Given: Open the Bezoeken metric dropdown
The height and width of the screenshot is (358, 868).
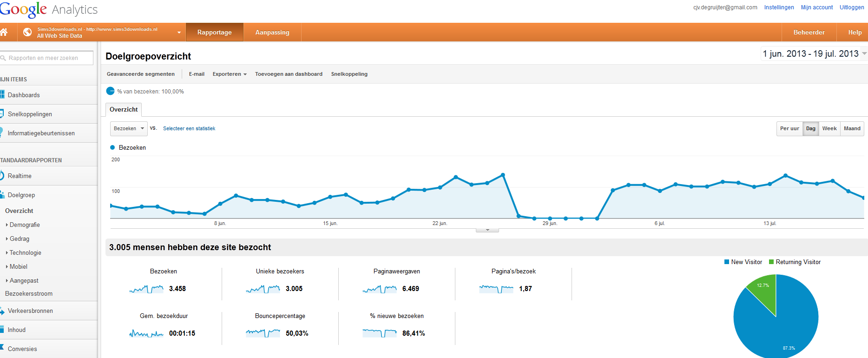Looking at the screenshot, I should [x=129, y=128].
